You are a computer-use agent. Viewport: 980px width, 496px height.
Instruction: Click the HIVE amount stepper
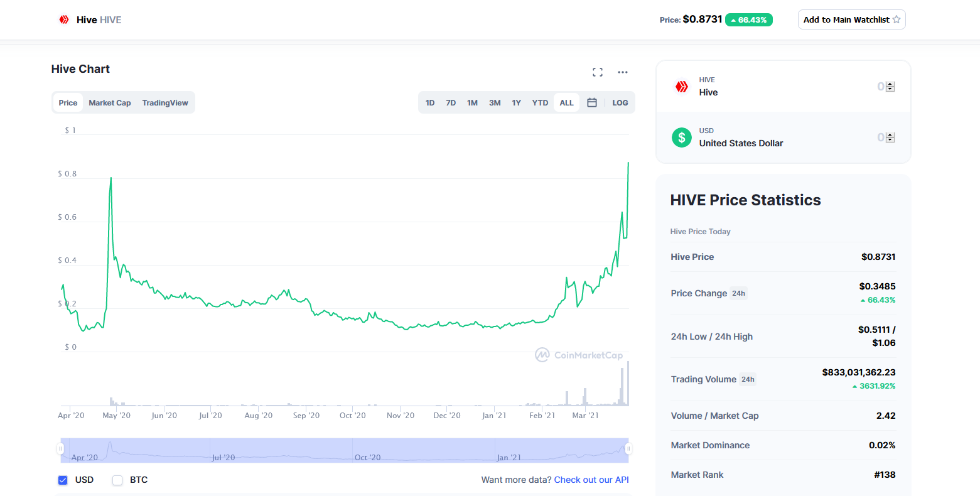890,87
